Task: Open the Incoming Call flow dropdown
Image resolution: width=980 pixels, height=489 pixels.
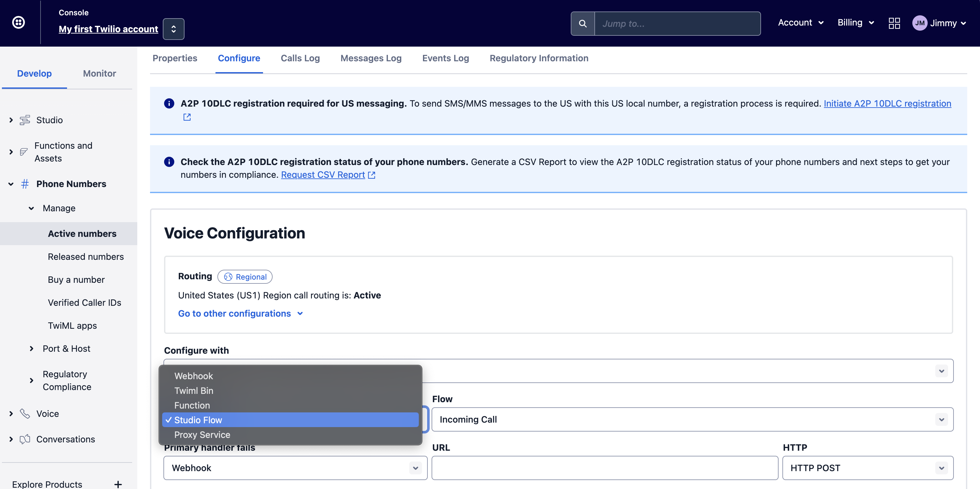Action: (692, 419)
